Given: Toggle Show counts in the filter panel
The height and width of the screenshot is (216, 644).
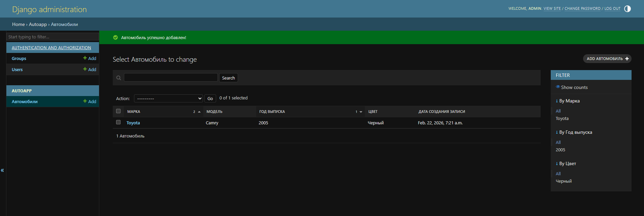Looking at the screenshot, I should 574,87.
